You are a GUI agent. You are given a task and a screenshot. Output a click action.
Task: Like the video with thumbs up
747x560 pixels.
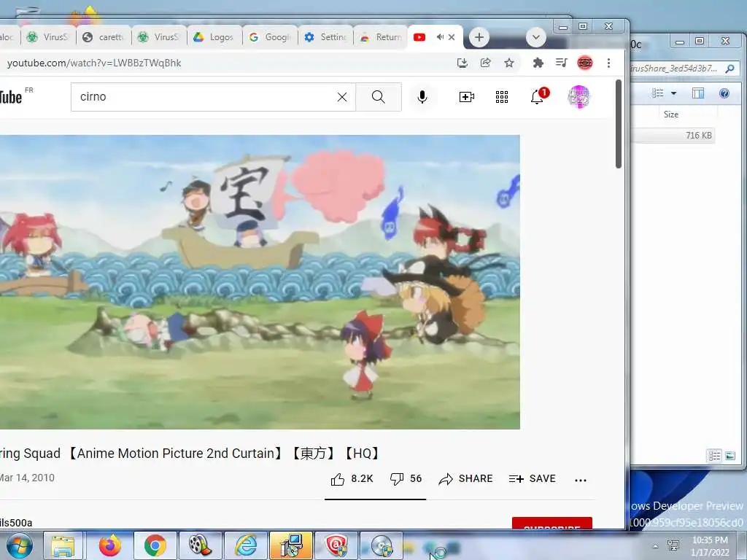pos(337,479)
